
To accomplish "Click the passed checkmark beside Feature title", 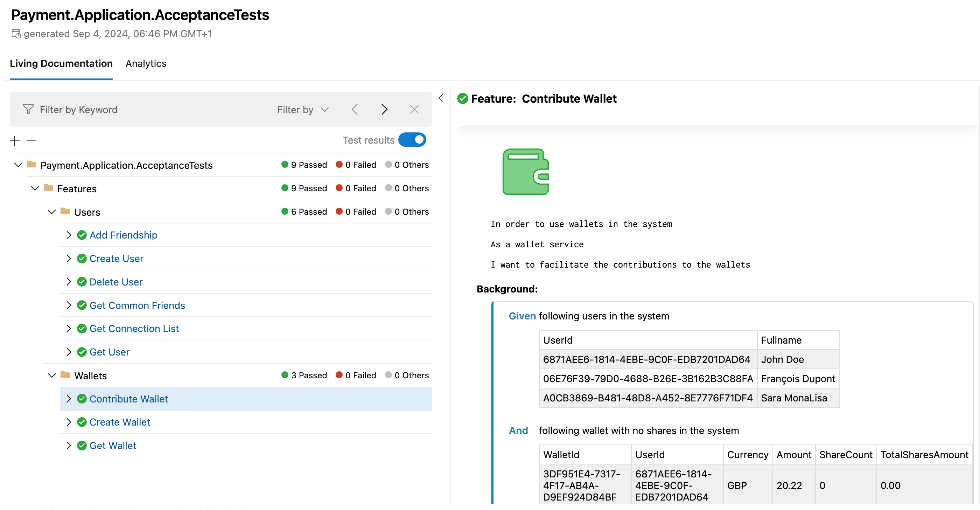I will (463, 98).
